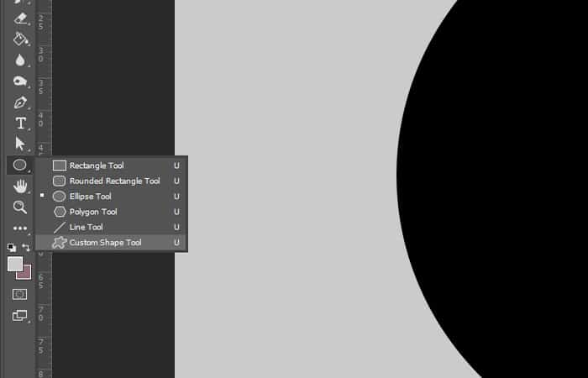
Task: Select the Hand tool
Action: coord(20,186)
